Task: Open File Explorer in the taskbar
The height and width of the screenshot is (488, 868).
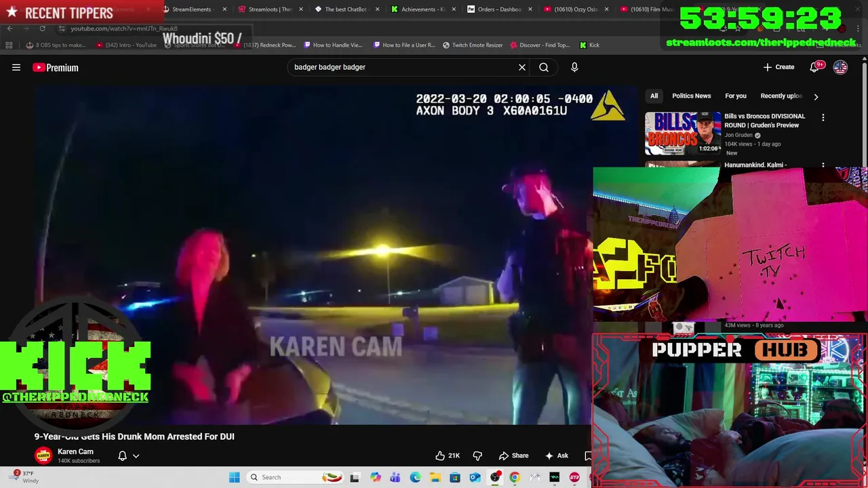Action: click(435, 477)
